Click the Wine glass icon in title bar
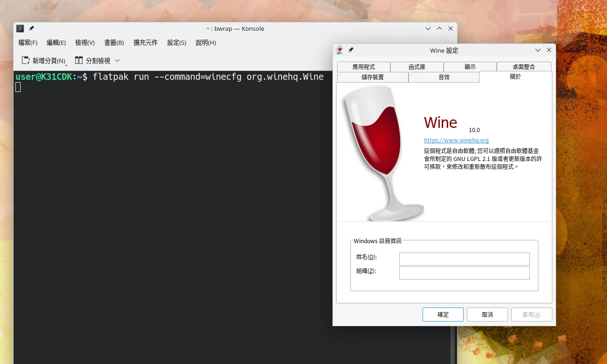Image resolution: width=607 pixels, height=364 pixels. 339,50
